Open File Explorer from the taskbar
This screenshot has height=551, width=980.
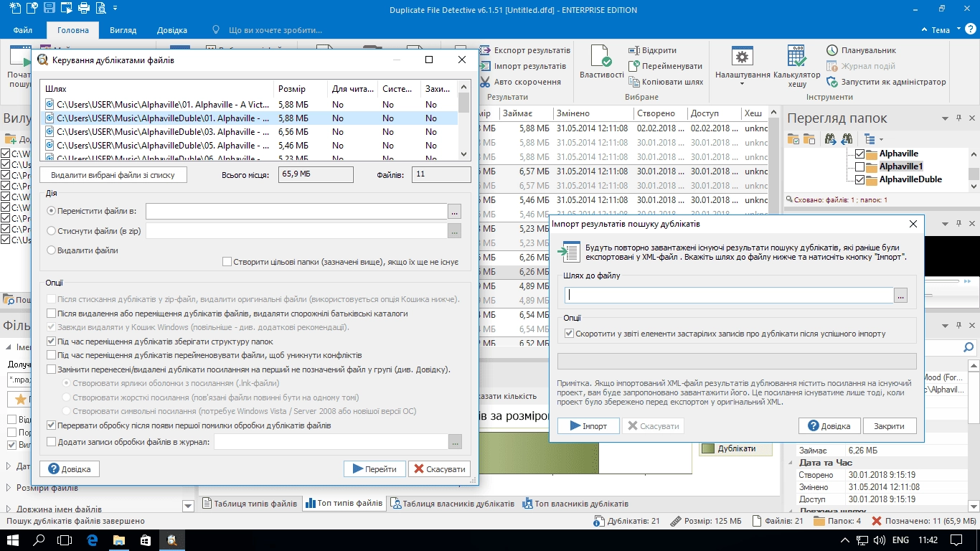click(x=118, y=540)
